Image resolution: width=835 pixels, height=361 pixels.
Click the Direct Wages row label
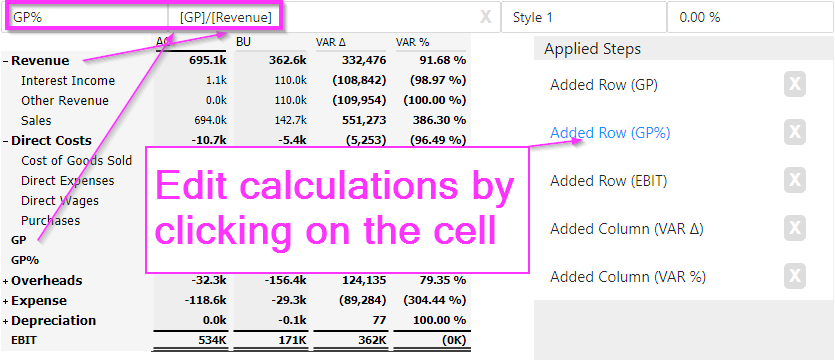(x=60, y=201)
